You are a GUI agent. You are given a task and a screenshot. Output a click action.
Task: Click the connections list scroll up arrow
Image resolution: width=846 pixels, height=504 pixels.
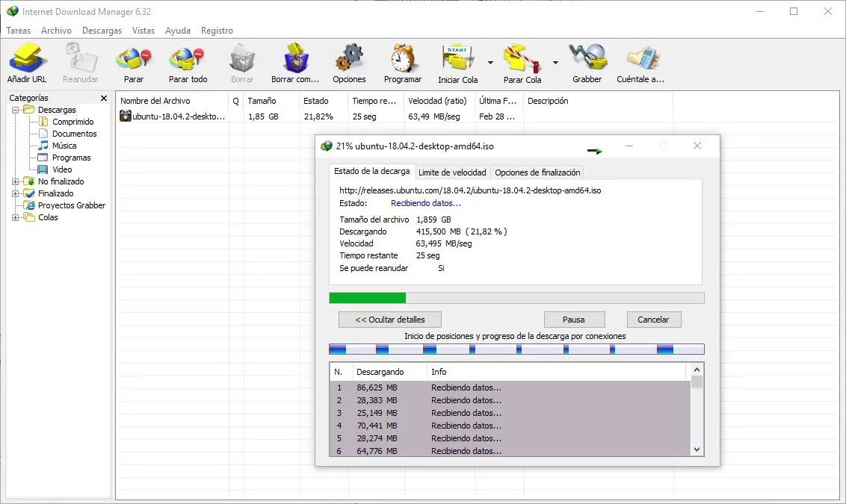(697, 370)
